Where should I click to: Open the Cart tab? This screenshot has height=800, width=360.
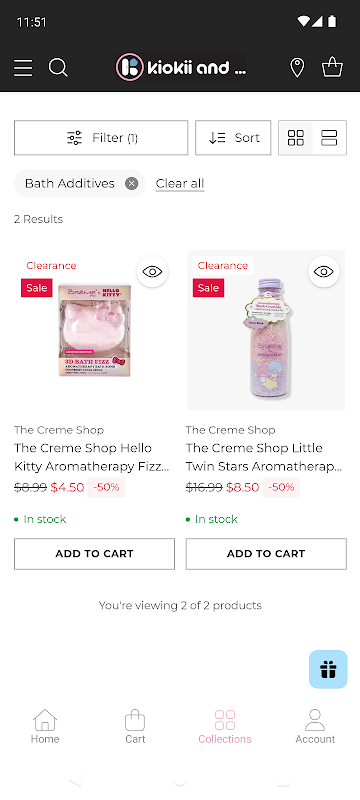coord(135,727)
